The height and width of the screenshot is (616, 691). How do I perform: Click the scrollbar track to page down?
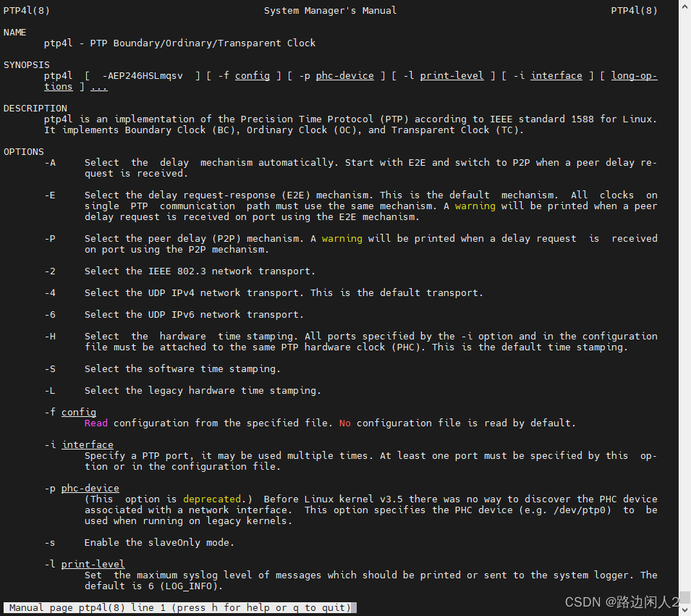(x=685, y=362)
